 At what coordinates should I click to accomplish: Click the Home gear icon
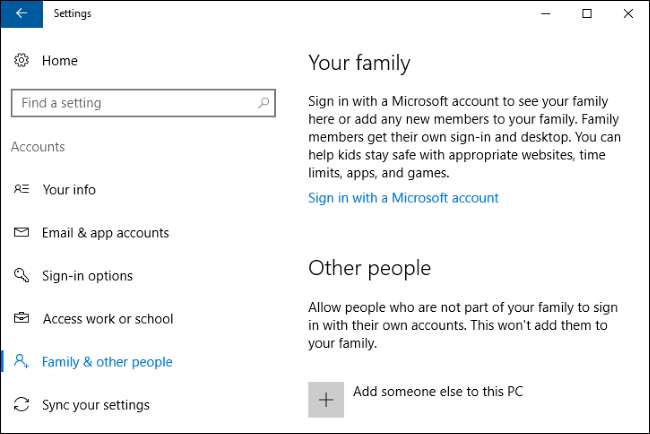22,61
